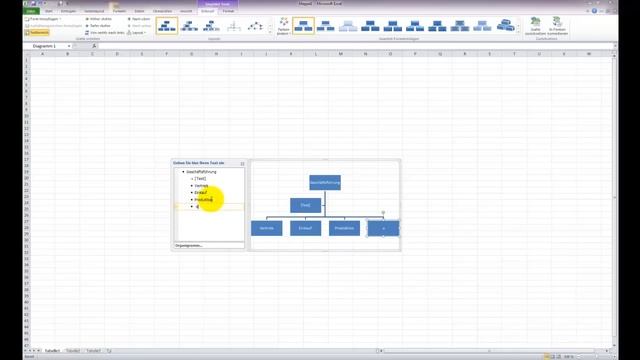Switch to the Start ribbon tab
The image size is (640, 360).
click(49, 11)
